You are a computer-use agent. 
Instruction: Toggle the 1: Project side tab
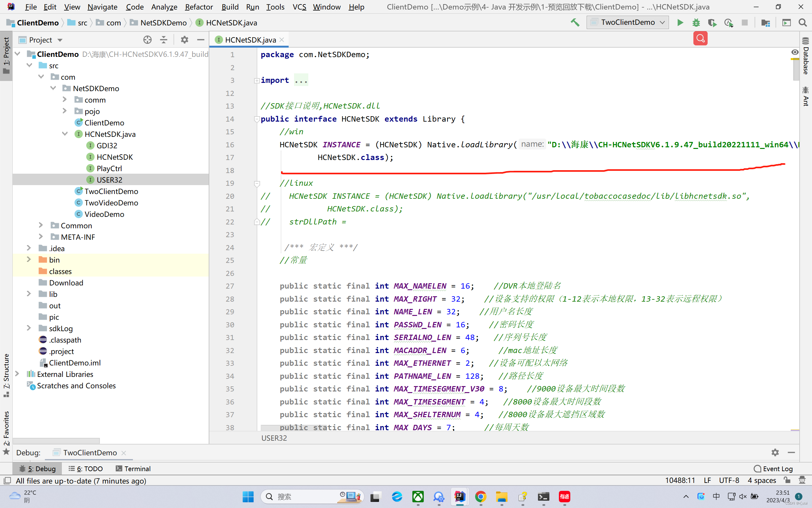[x=6, y=56]
